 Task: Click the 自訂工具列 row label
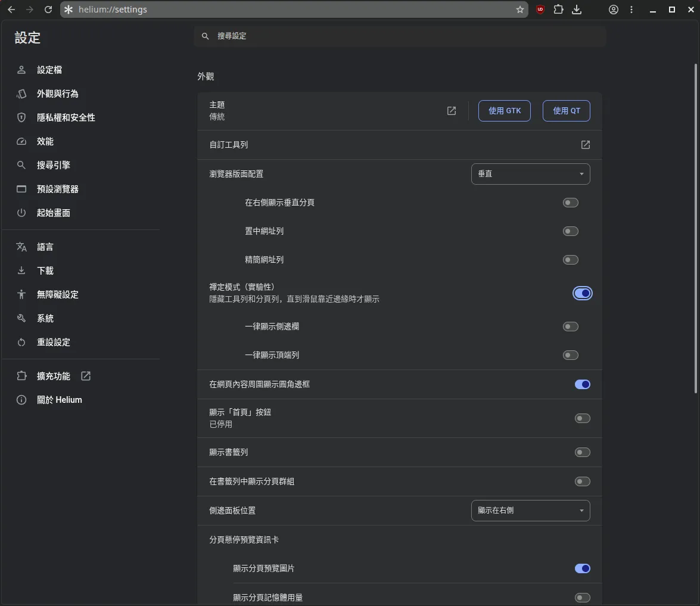228,145
